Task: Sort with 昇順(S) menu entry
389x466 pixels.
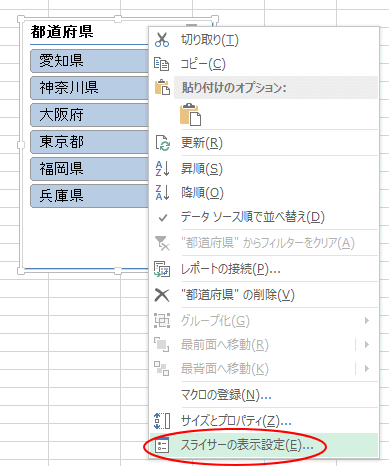Action: click(264, 169)
